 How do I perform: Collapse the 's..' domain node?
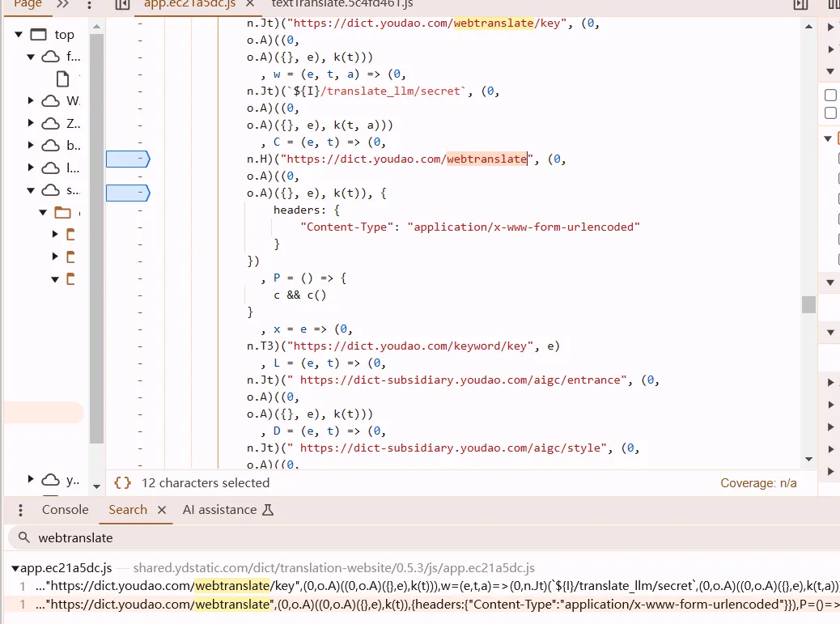pos(31,190)
